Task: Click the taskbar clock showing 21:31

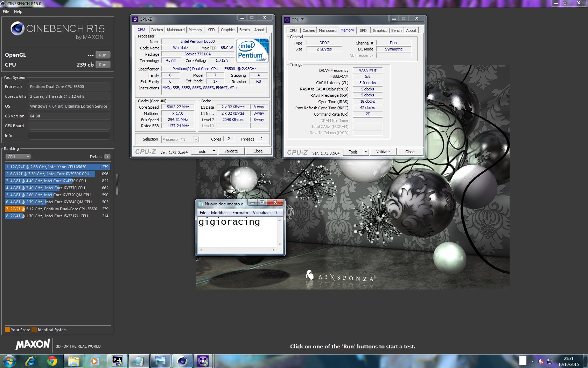Action: (x=568, y=361)
